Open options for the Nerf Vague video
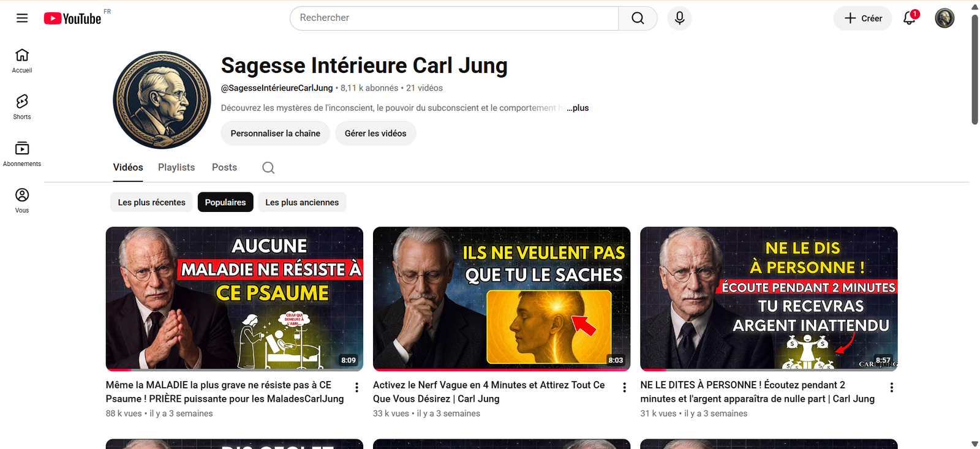 pyautogui.click(x=624, y=388)
